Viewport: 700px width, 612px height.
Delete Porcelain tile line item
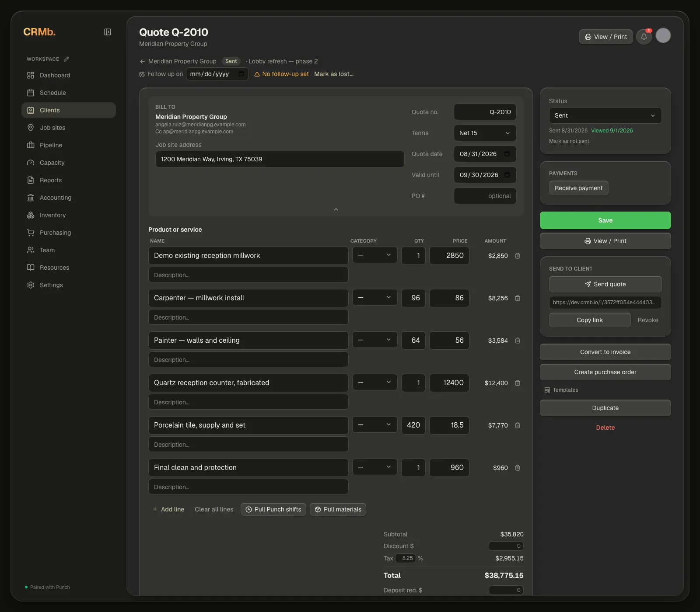(518, 425)
